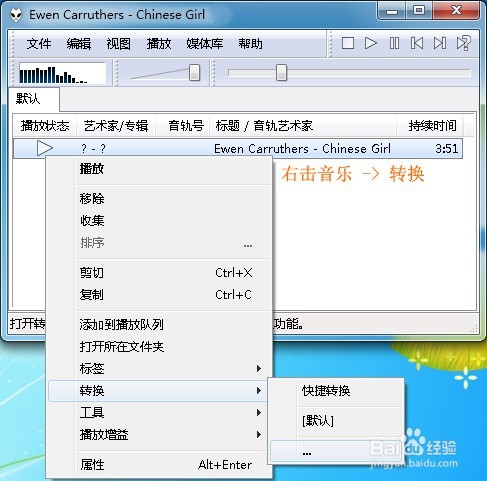
Task: Click the ? - ? artist cell
Action: point(93,148)
